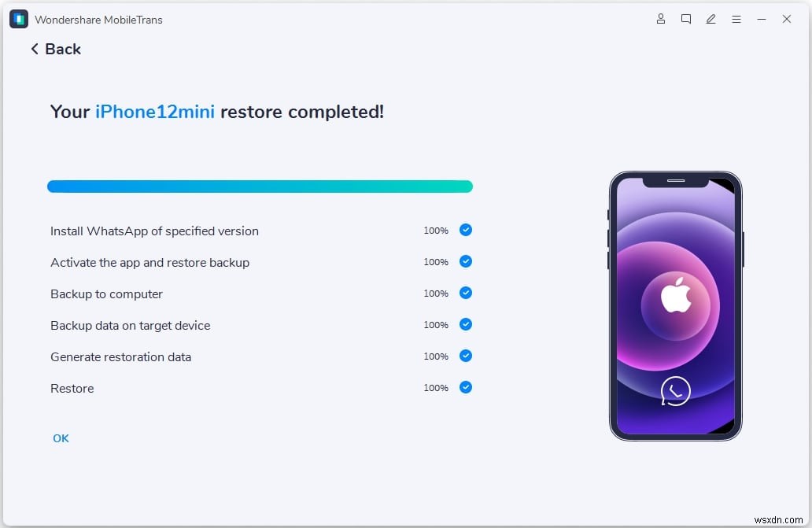This screenshot has height=528, width=812.
Task: Select the pencil review icon
Action: pyautogui.click(x=711, y=19)
